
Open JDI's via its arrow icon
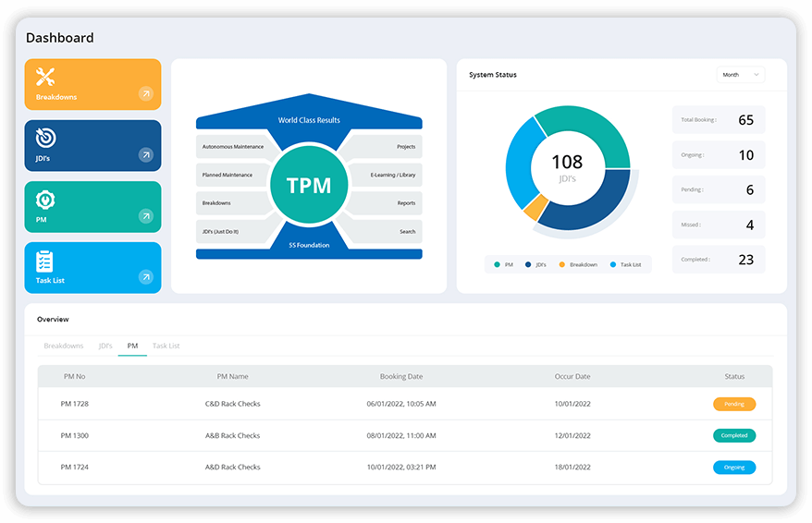click(x=145, y=155)
